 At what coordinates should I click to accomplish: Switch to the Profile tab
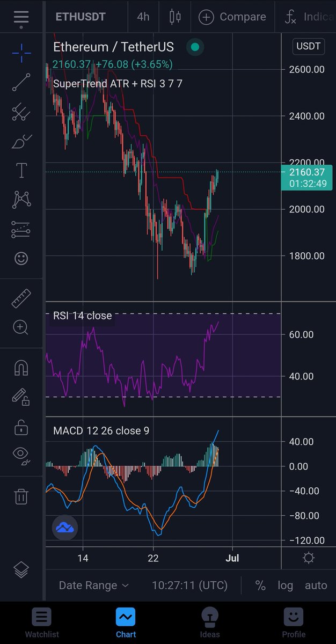(x=294, y=624)
